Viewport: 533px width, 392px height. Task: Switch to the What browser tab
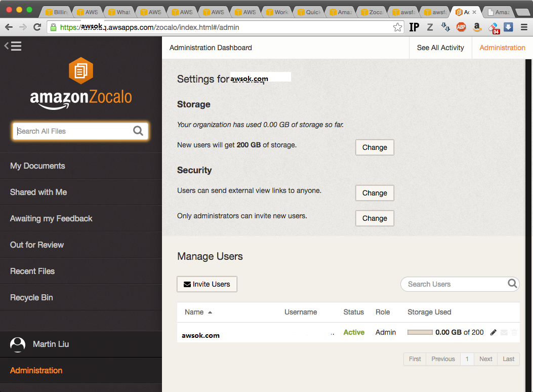pos(119,12)
